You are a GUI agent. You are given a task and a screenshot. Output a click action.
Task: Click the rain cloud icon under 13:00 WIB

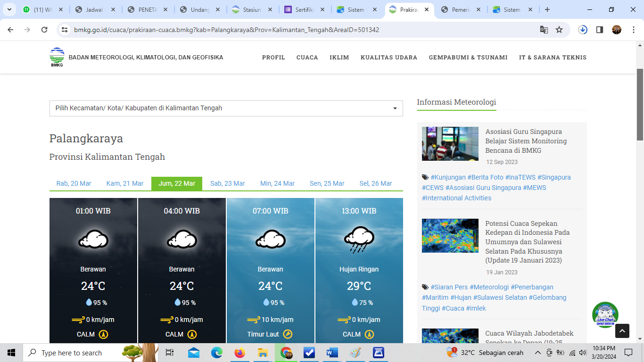coord(359,240)
